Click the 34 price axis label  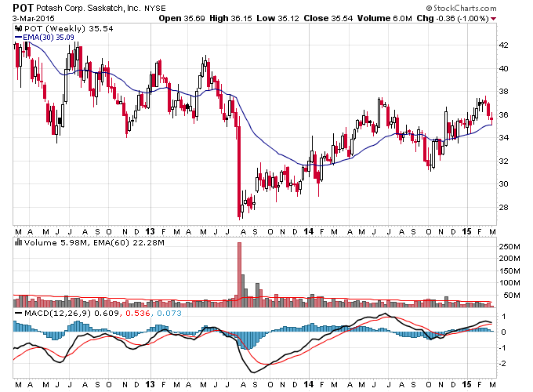point(503,138)
